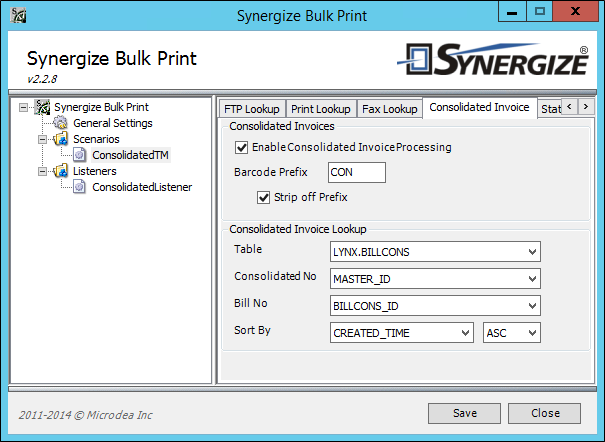605x442 pixels.
Task: Uncheck the Strip off Prefix checkbox
Action: point(264,197)
